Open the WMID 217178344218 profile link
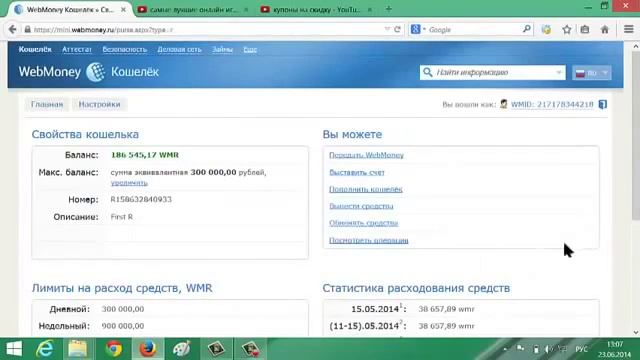 pyautogui.click(x=552, y=104)
